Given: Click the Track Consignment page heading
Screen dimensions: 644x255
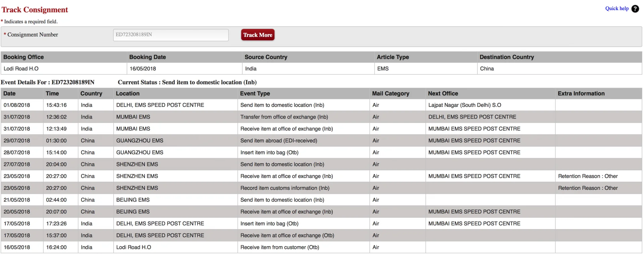Looking at the screenshot, I should [x=35, y=10].
